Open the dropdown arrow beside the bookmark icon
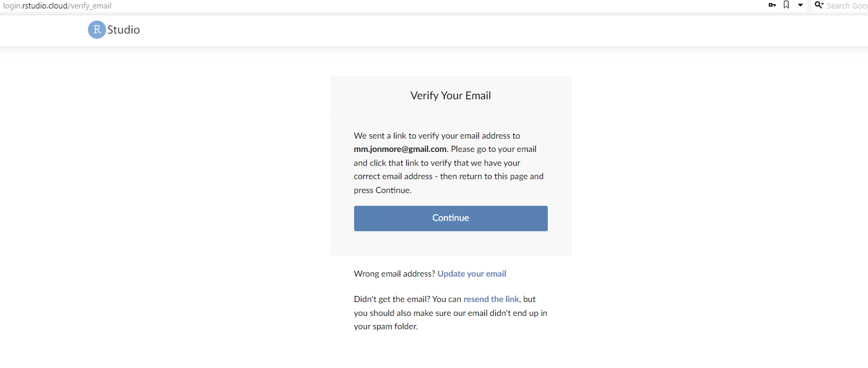868x368 pixels. pyautogui.click(x=800, y=5)
